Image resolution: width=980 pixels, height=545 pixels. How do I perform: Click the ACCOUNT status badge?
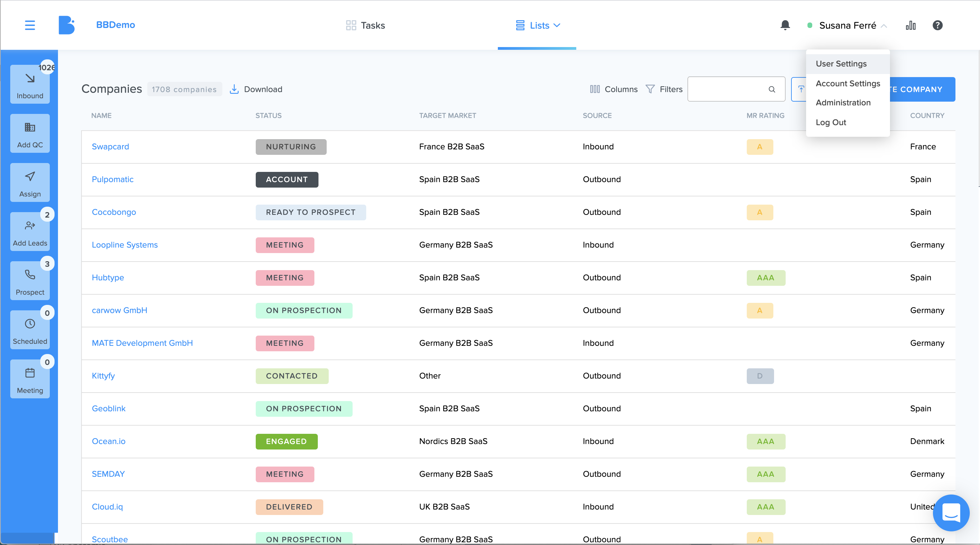click(287, 179)
